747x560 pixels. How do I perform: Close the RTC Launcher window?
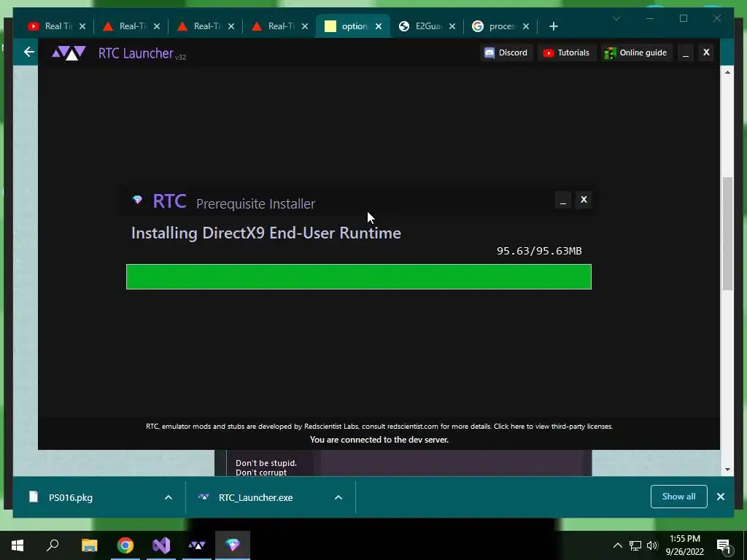(x=706, y=52)
